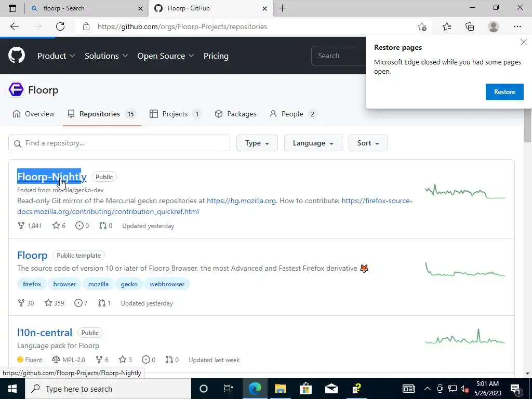Image resolution: width=532 pixels, height=399 pixels.
Task: Switch to the Overview tab
Action: (x=33, y=114)
